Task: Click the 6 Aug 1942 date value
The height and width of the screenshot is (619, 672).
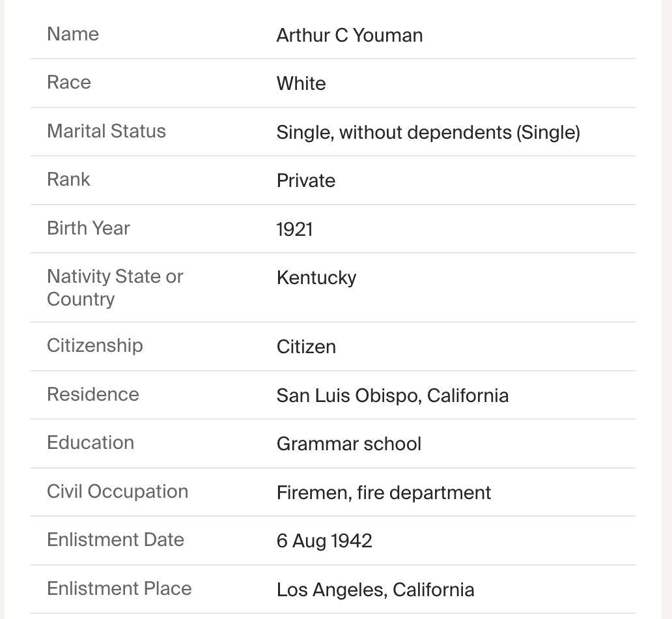Action: click(x=324, y=541)
